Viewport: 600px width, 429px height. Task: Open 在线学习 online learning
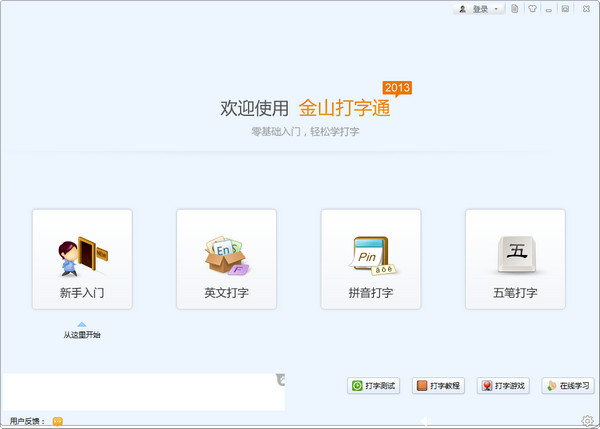567,386
